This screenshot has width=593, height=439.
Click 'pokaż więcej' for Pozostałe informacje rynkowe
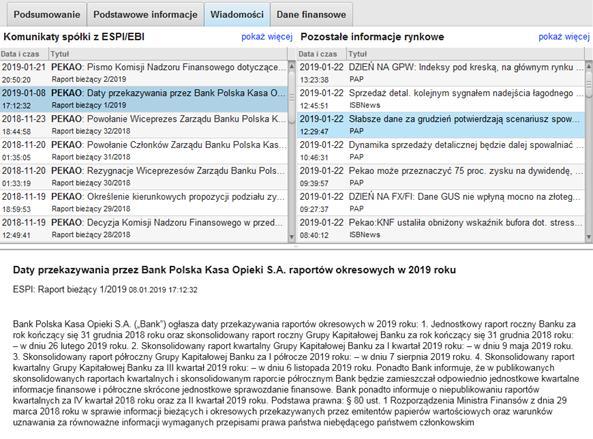pos(564,37)
